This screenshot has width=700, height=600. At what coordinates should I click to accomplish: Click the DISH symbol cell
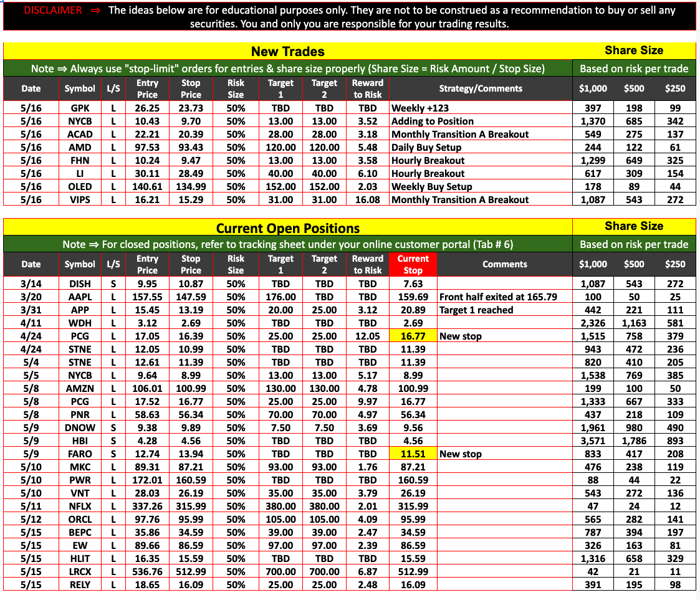80,284
